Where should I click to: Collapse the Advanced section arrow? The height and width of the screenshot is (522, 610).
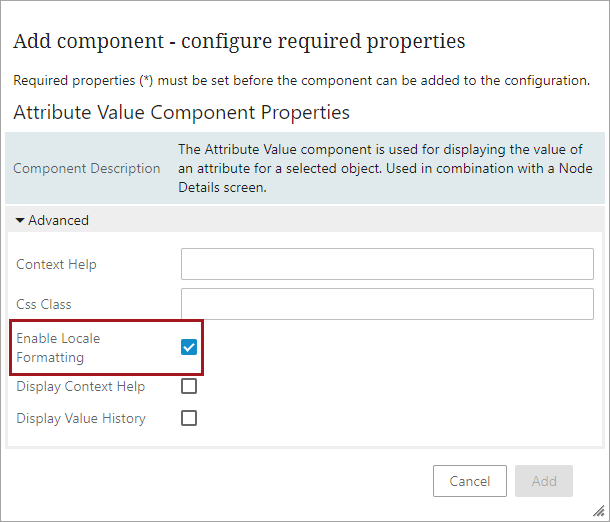pyautogui.click(x=19, y=221)
